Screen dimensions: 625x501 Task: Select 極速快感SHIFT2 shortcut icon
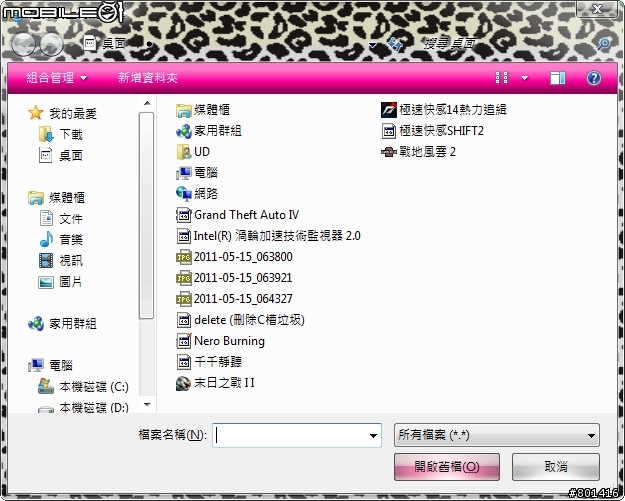click(389, 131)
